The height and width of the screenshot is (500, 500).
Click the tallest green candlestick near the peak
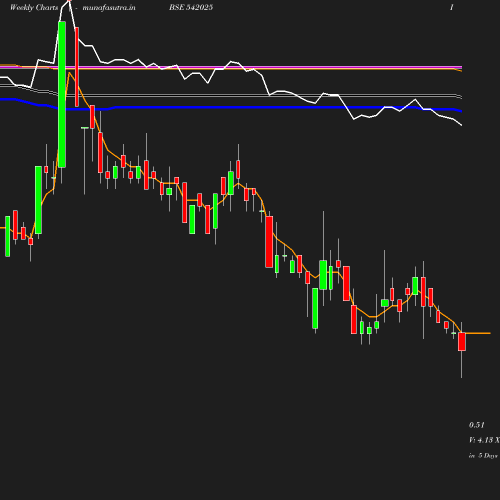click(62, 94)
